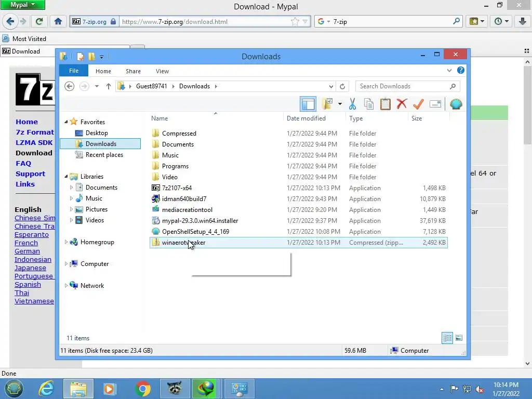
Task: Open the File tab in Explorer
Action: 74,71
